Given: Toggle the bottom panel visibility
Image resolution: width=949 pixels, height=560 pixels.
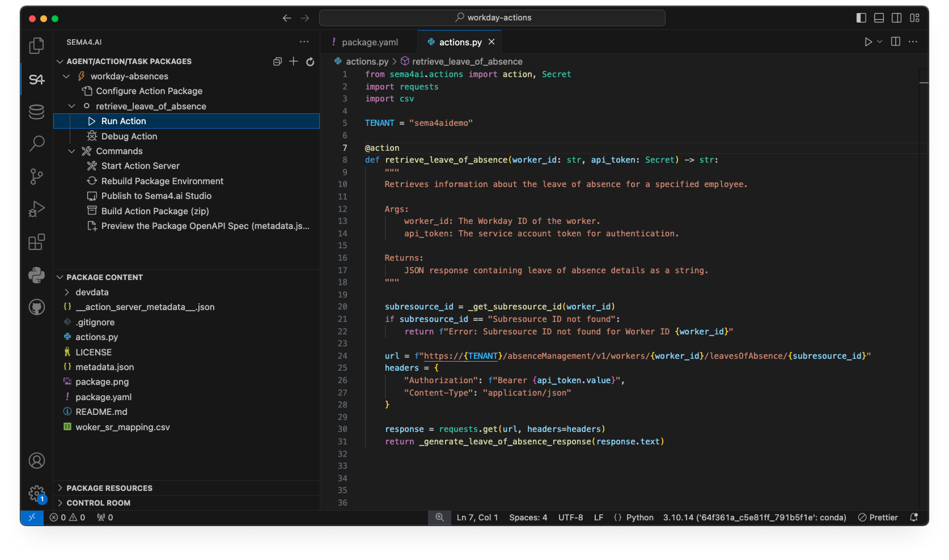Looking at the screenshot, I should tap(879, 18).
